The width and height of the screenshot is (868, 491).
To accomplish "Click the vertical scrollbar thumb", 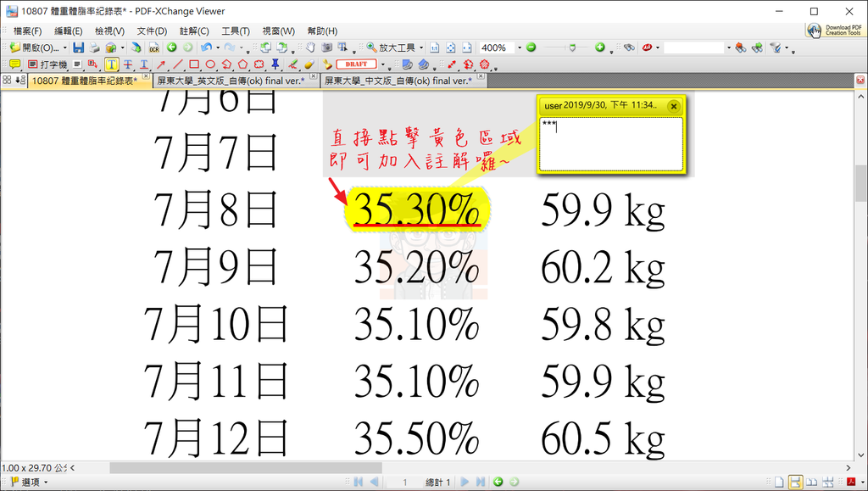I will [x=861, y=184].
